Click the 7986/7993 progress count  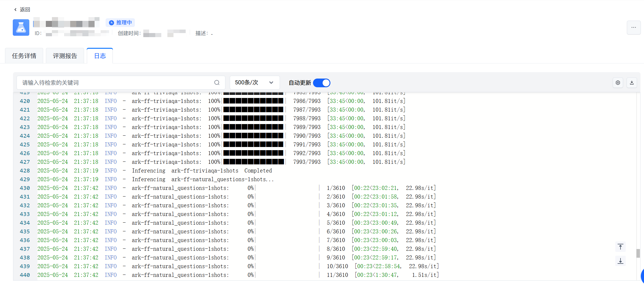(x=307, y=101)
